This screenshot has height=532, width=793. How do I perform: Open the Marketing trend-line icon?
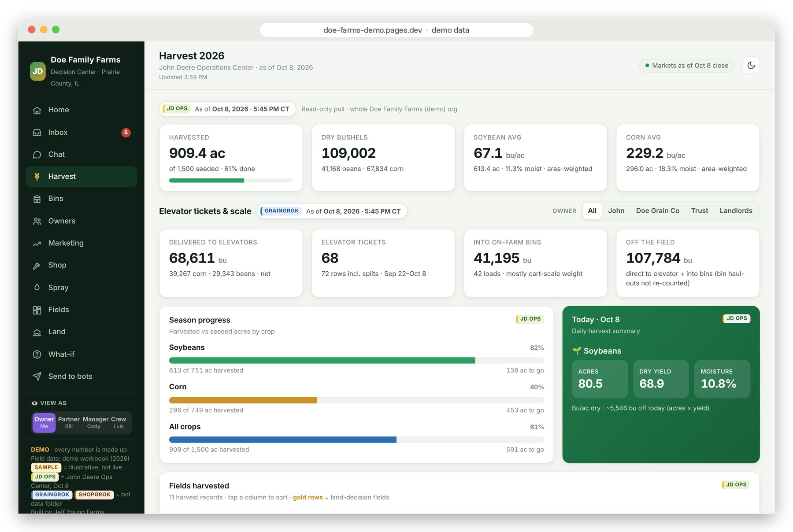tap(37, 243)
